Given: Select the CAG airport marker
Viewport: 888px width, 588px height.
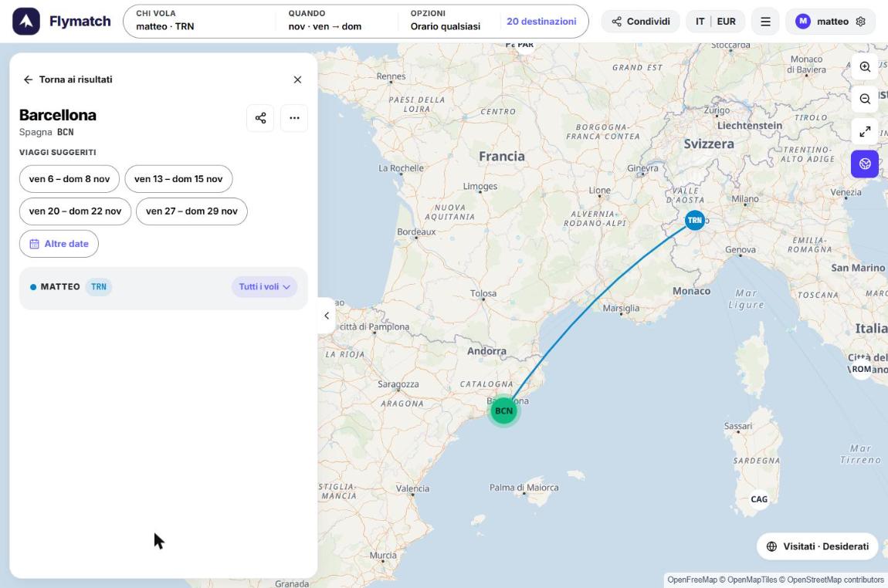Looking at the screenshot, I should click(x=759, y=499).
